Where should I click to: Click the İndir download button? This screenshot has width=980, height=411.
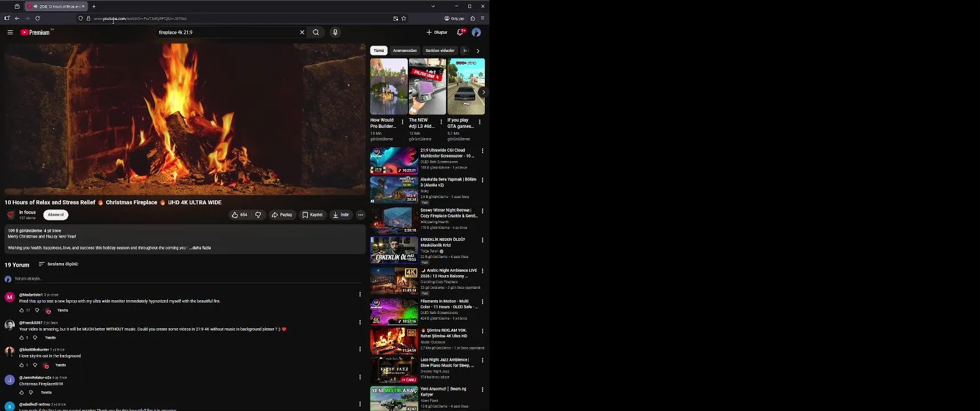pos(341,215)
